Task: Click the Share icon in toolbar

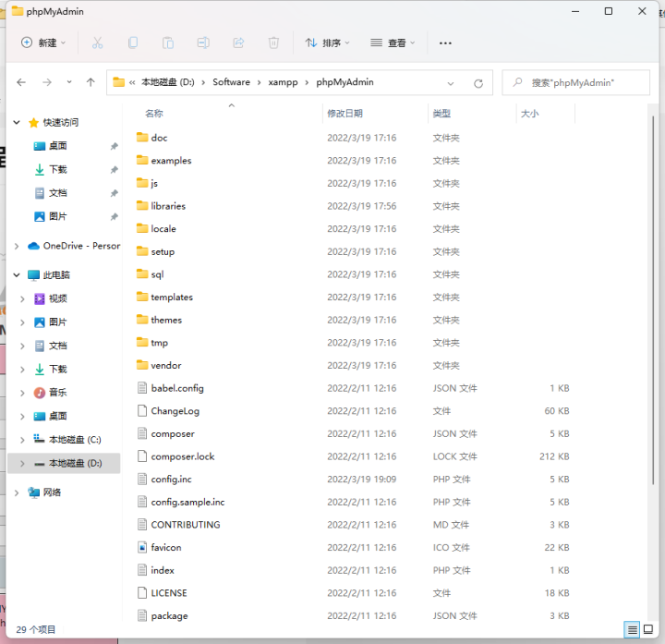Action: (239, 43)
